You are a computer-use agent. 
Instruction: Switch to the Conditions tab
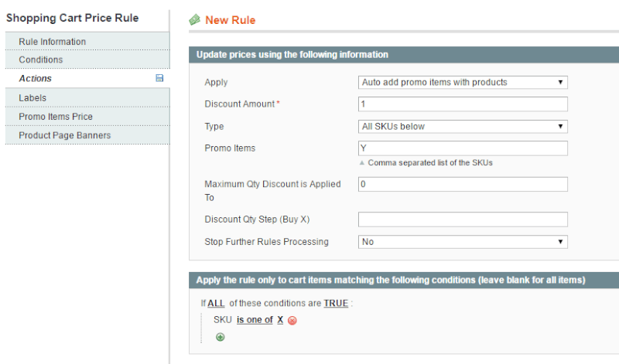87,60
